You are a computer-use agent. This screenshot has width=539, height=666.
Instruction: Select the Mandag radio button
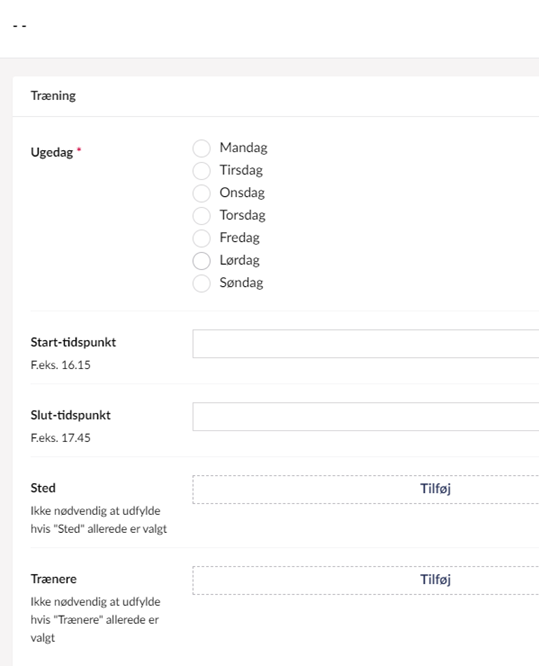click(x=201, y=148)
